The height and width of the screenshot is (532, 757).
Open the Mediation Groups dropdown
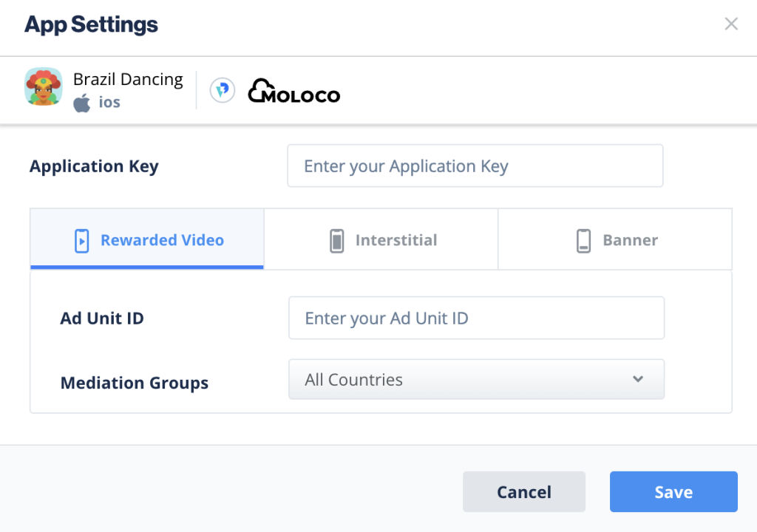point(475,379)
